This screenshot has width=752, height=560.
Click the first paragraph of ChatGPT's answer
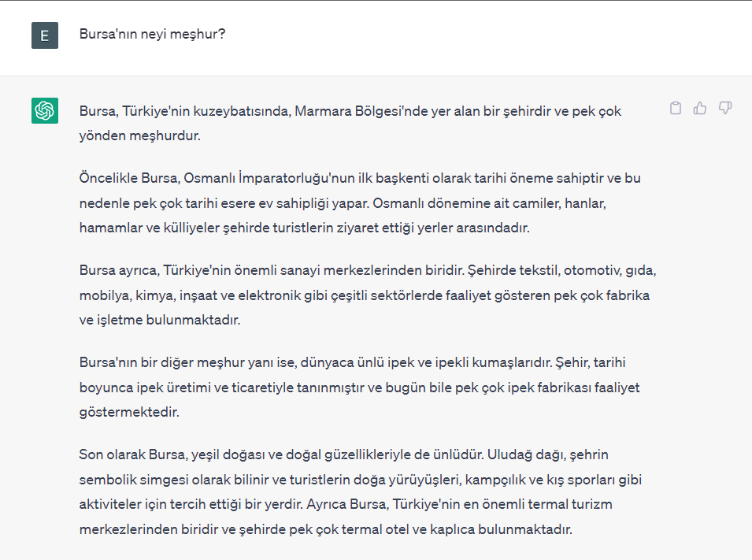coord(350,123)
